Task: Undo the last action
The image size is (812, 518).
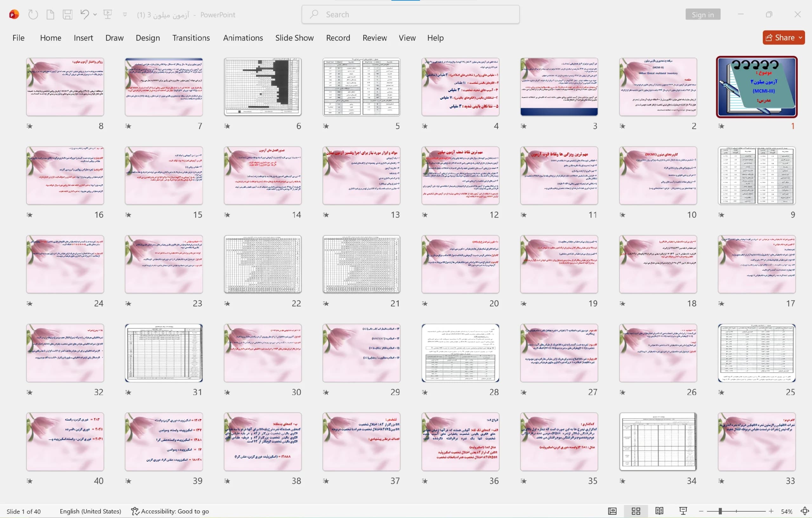Action: tap(85, 15)
